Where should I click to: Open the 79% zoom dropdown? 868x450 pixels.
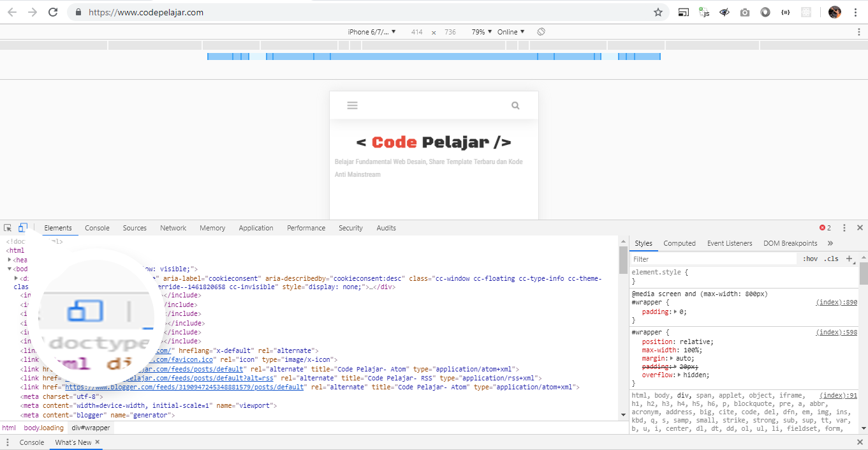482,32
